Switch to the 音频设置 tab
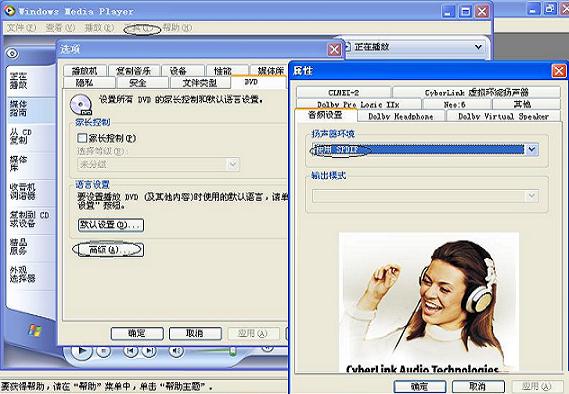 coord(326,115)
